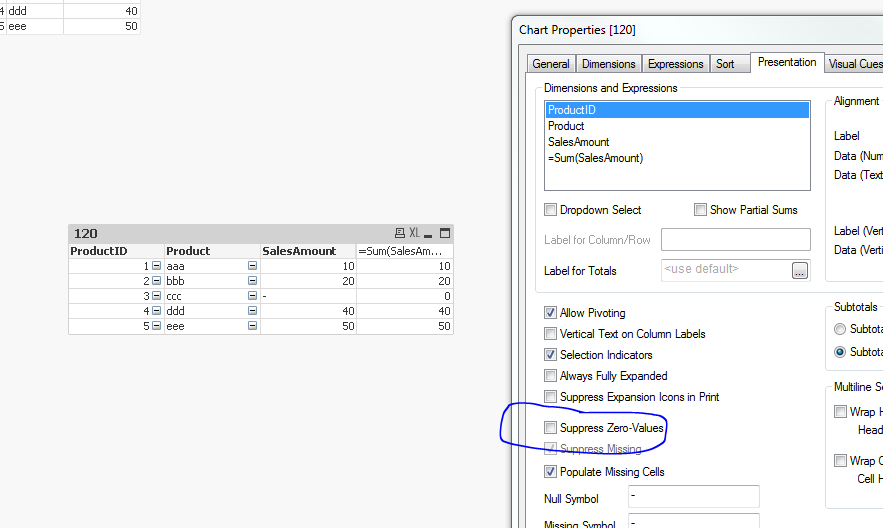Collapse the eee Product row minus icon
The image size is (883, 528).
(252, 327)
